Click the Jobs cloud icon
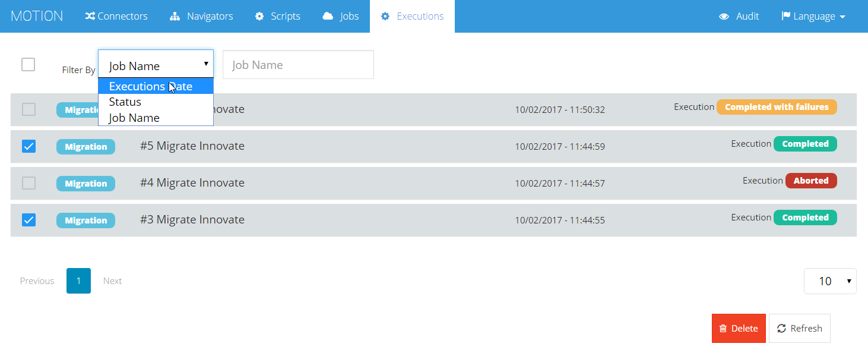Image resolution: width=868 pixels, height=353 pixels. [x=328, y=16]
